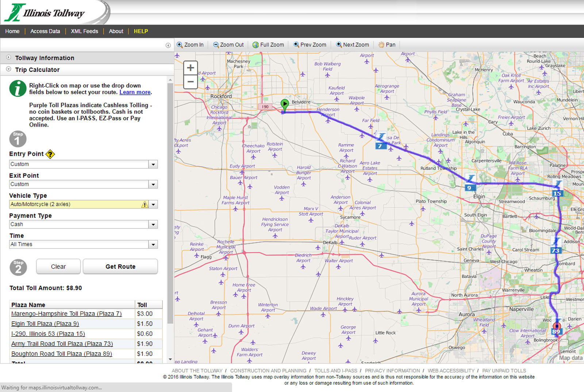Click the map plus zoom button
584x392 pixels.
click(x=191, y=68)
